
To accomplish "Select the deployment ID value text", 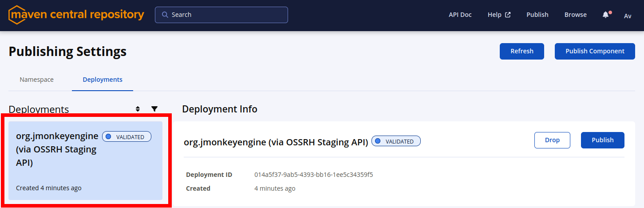I will point(313,175).
